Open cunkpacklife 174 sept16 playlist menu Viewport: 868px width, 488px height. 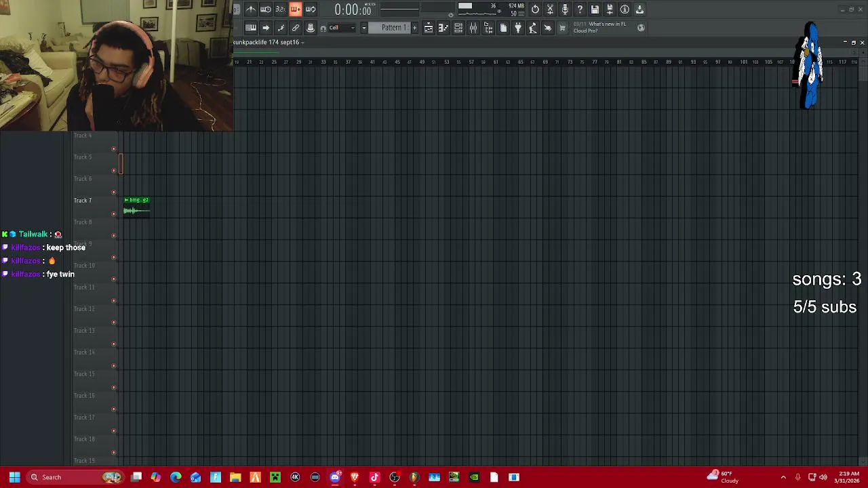(269, 42)
